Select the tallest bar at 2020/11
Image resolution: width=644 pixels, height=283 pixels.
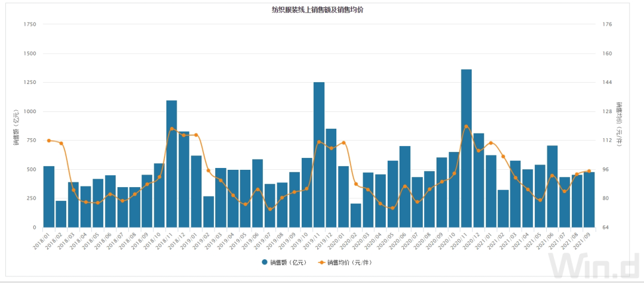click(x=466, y=149)
